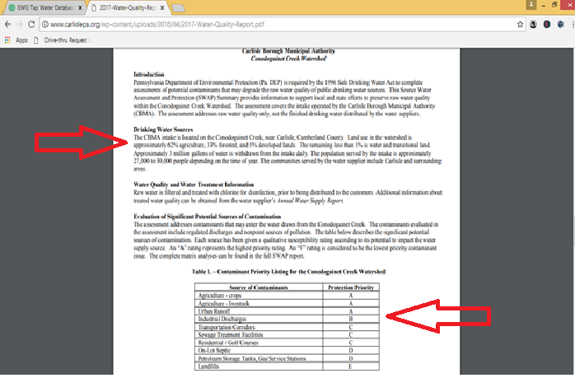
Task: Select the 2017-Water-Quality-Report tab
Action: point(127,7)
